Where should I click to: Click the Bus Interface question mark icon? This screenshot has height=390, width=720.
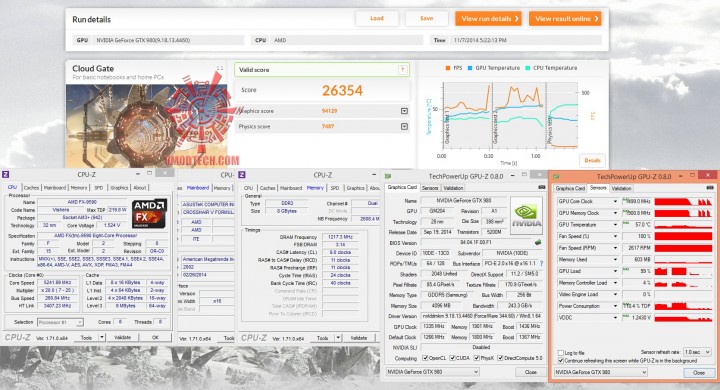(541, 264)
